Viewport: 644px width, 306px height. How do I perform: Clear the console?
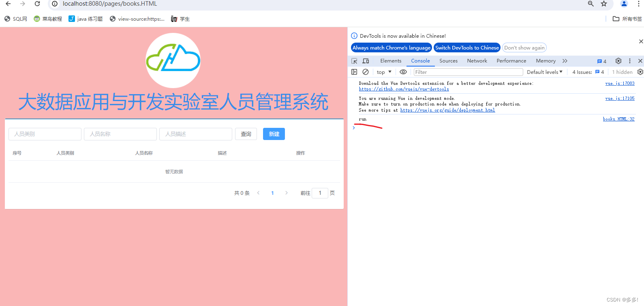(x=366, y=72)
